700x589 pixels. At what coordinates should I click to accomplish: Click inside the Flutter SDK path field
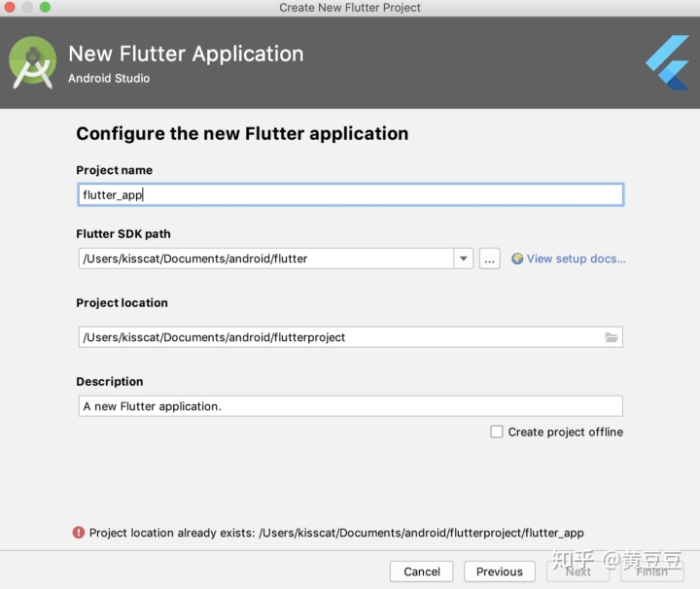click(264, 259)
